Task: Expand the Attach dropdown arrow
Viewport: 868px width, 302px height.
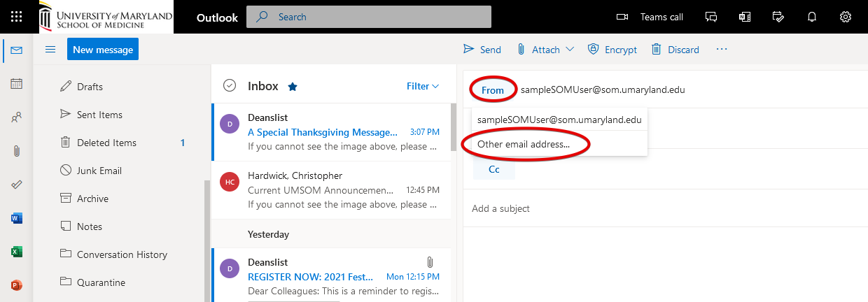Action: pos(570,50)
